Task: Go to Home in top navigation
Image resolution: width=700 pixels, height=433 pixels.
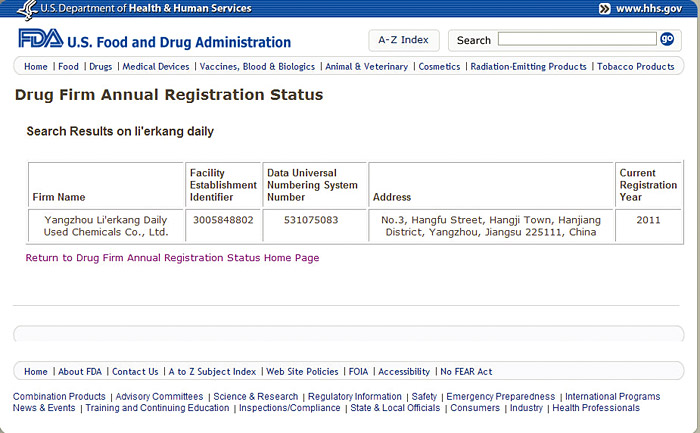Action: 36,67
